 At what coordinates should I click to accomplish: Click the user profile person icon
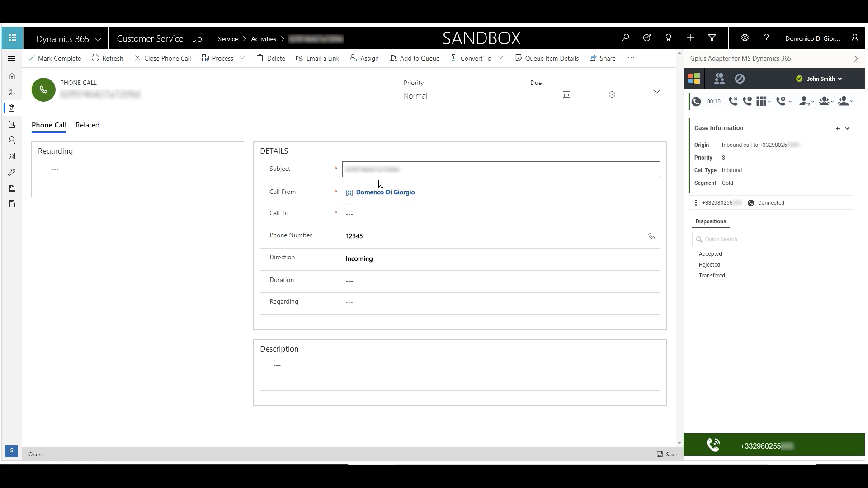click(854, 38)
